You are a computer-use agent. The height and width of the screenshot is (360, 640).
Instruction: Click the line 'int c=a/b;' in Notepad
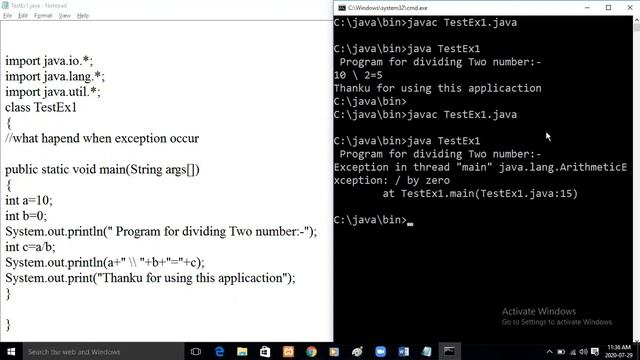click(x=30, y=247)
